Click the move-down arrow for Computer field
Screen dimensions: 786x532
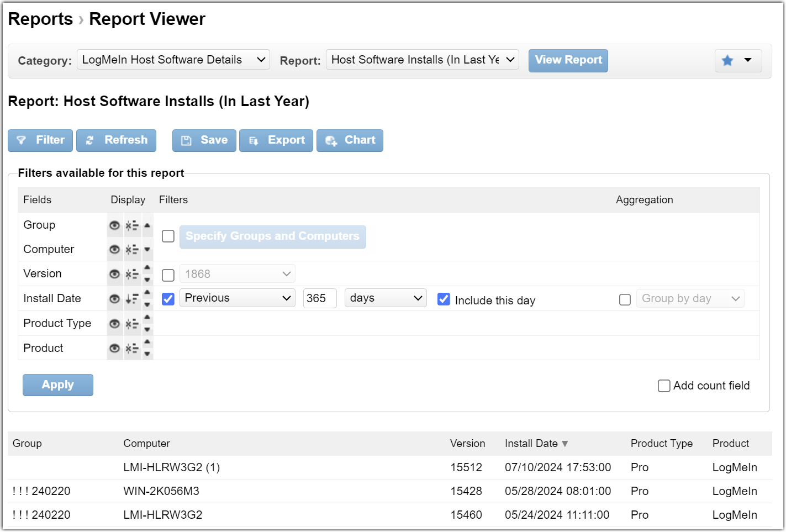pos(147,250)
